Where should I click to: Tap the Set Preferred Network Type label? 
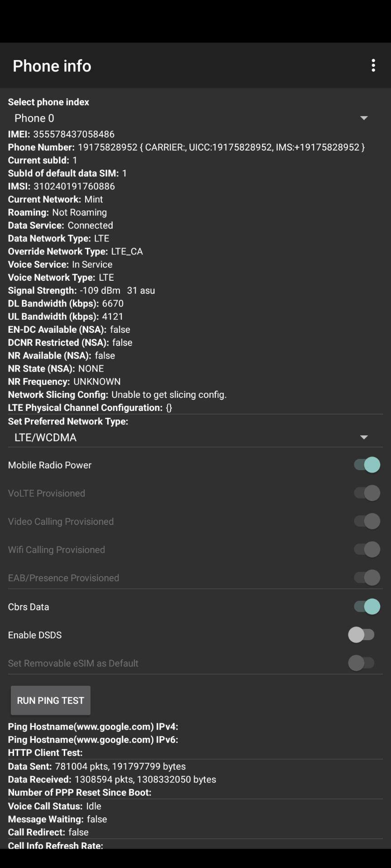pos(68,421)
